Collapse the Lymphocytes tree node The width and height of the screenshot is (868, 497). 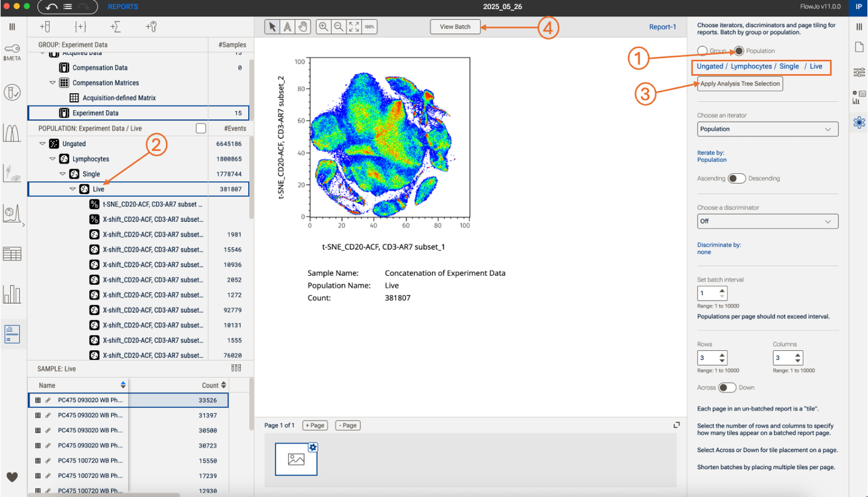pos(52,159)
